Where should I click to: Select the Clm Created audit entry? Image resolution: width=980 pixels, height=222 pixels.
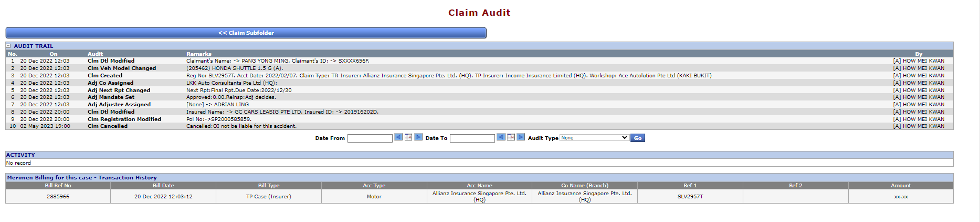click(x=104, y=76)
